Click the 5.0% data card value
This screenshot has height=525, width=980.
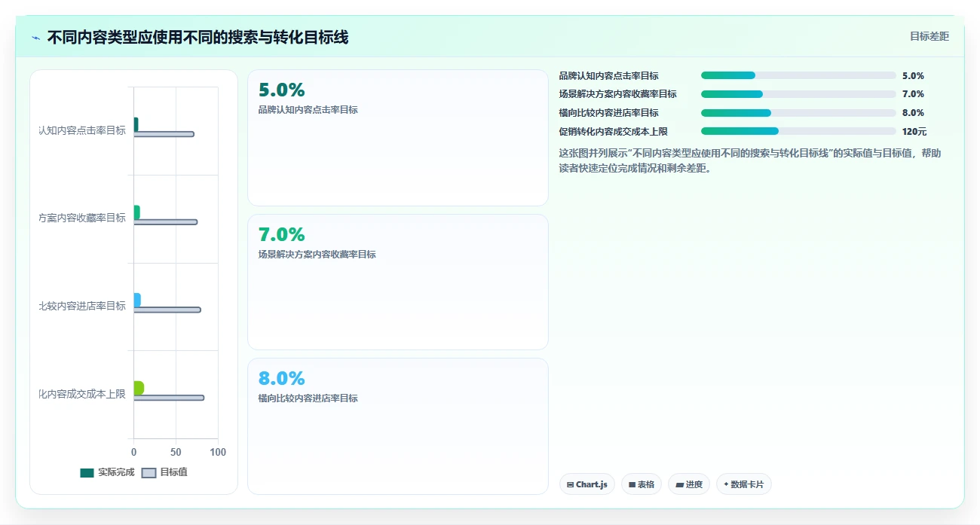pos(281,90)
